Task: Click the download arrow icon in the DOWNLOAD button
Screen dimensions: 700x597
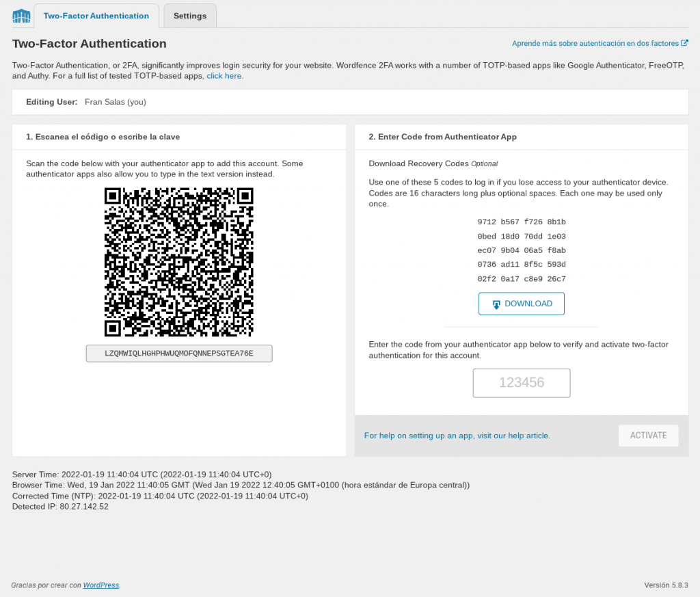Action: point(496,304)
